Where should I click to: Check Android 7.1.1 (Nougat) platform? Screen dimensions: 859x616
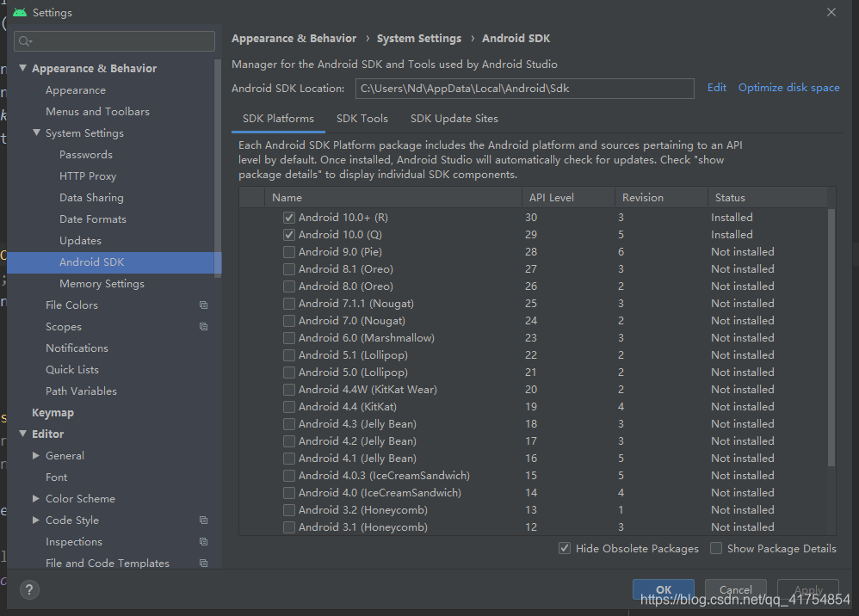289,304
